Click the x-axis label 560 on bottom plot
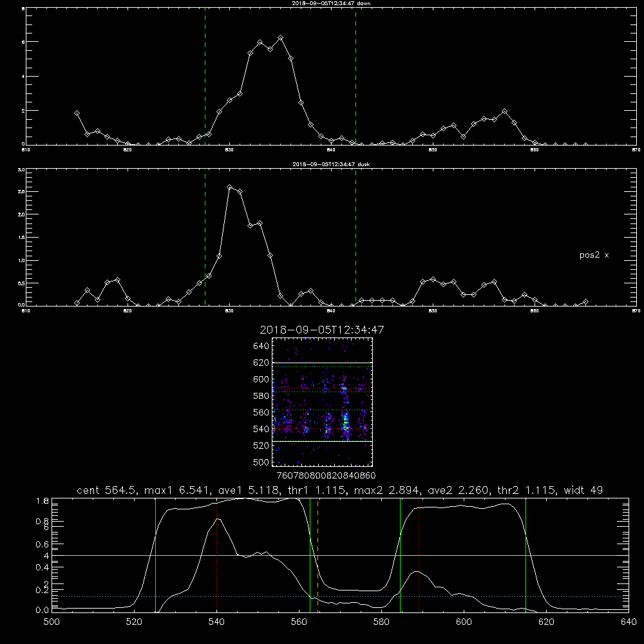This screenshot has height=644, width=644. click(x=299, y=622)
